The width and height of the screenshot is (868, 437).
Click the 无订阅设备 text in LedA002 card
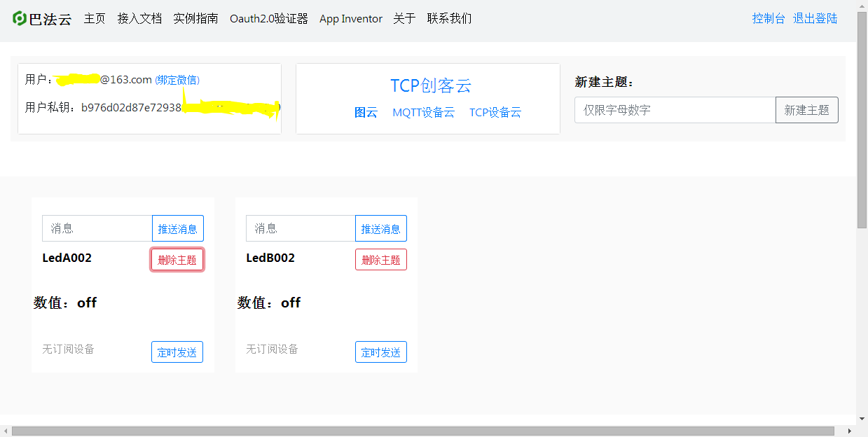coord(68,349)
